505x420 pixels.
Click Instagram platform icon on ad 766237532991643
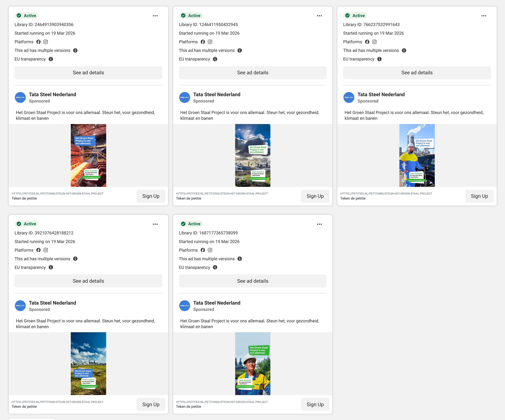point(374,42)
